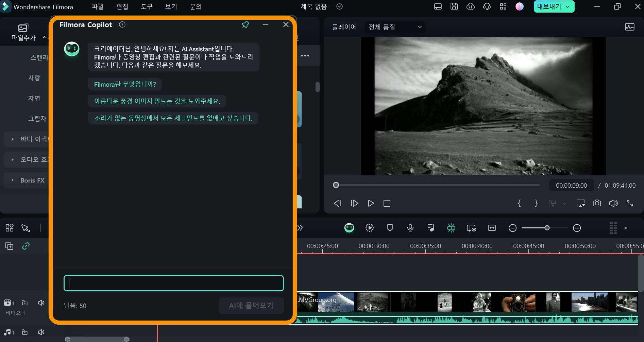
Task: Click the 내보내기 export button
Action: (554, 6)
